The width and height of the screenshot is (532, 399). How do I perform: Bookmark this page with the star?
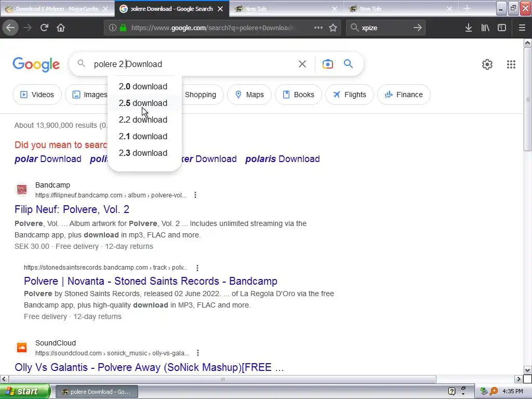[333, 28]
